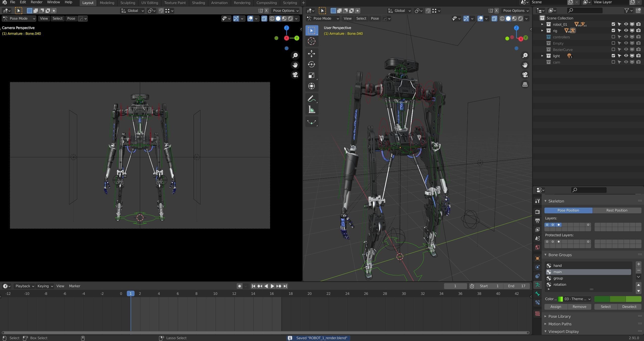Screen dimensions: 644x341
Task: Disable robot_01 in renders camera icon
Action: 638,24
